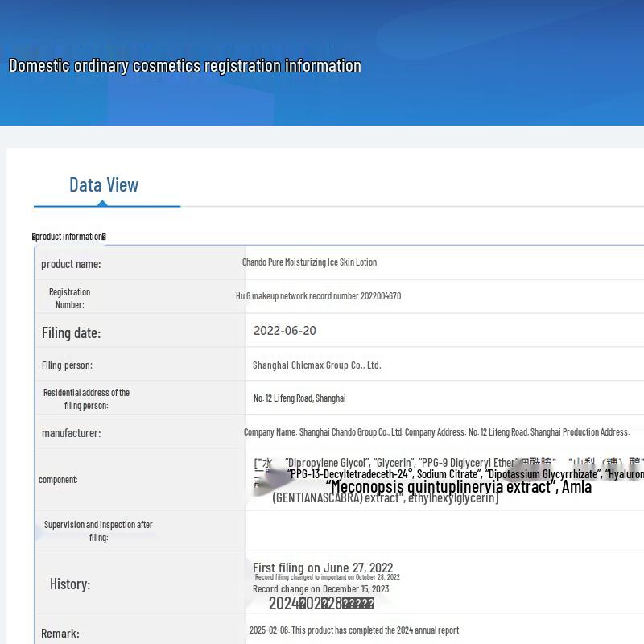
Task: Select record number 'Hu G makeup network record number 2022004670'
Action: (x=318, y=295)
